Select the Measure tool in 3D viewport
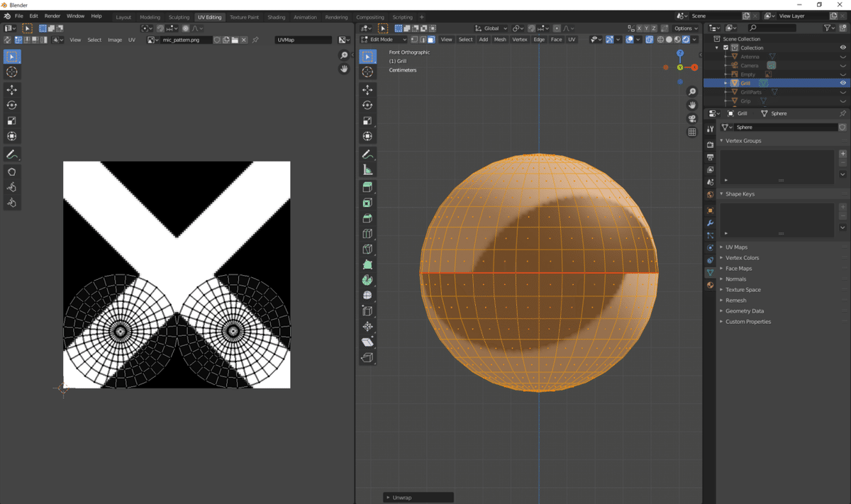Viewport: 851px width, 504px height. click(367, 170)
